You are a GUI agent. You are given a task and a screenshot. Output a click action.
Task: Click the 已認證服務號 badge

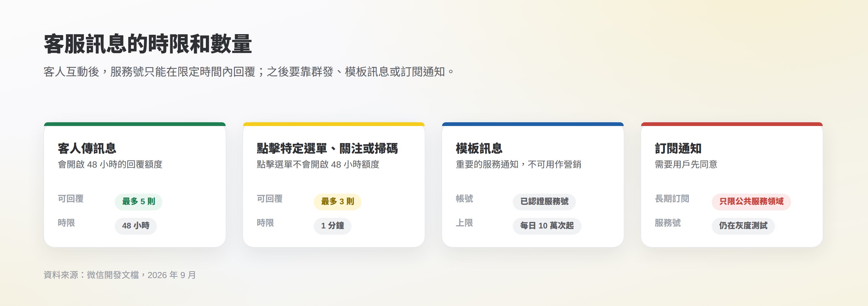(x=544, y=202)
